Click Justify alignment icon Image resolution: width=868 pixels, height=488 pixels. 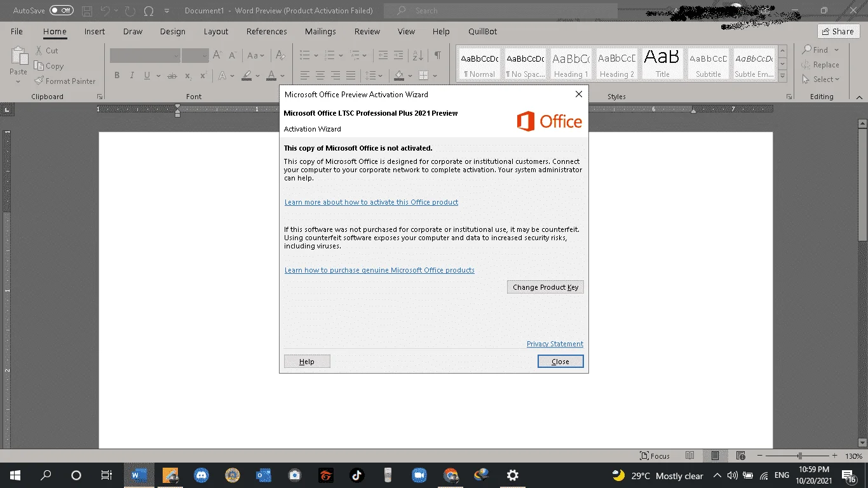point(351,76)
